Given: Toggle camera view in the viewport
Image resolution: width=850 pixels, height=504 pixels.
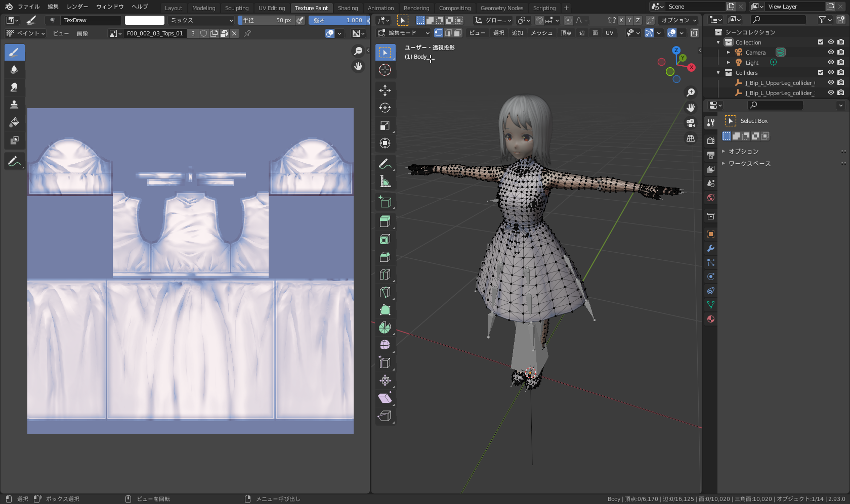Looking at the screenshot, I should tap(691, 123).
